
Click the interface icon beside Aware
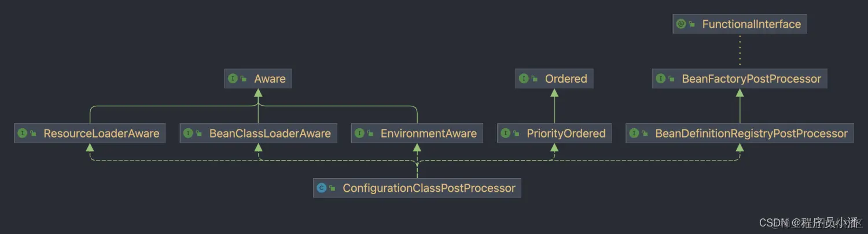tap(233, 79)
